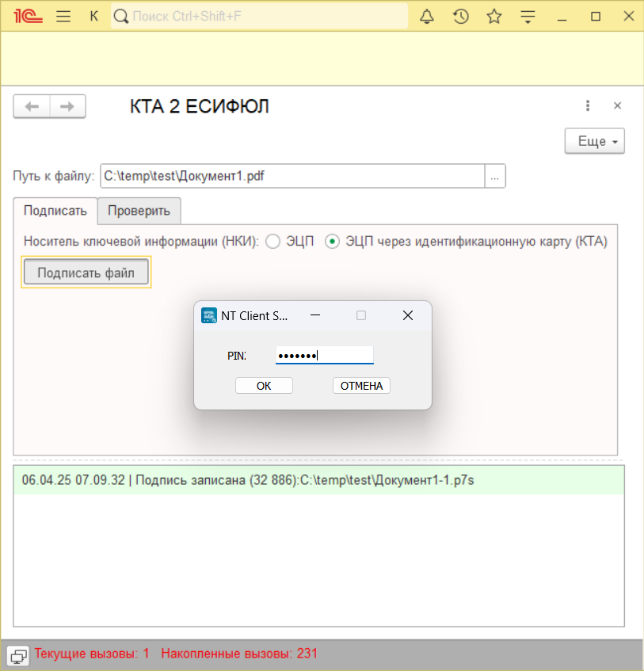This screenshot has width=644, height=671.
Task: Open the 1C main menu logo
Action: pos(28,17)
